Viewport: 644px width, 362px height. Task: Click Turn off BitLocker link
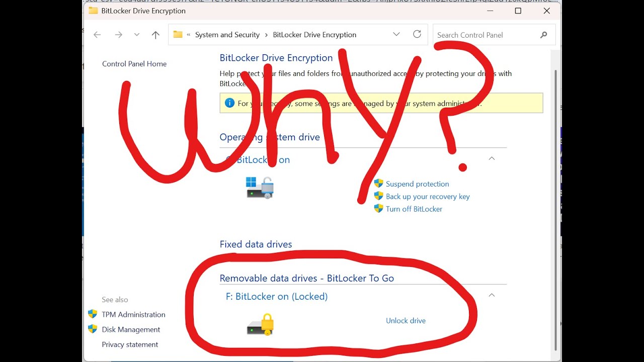coord(414,209)
